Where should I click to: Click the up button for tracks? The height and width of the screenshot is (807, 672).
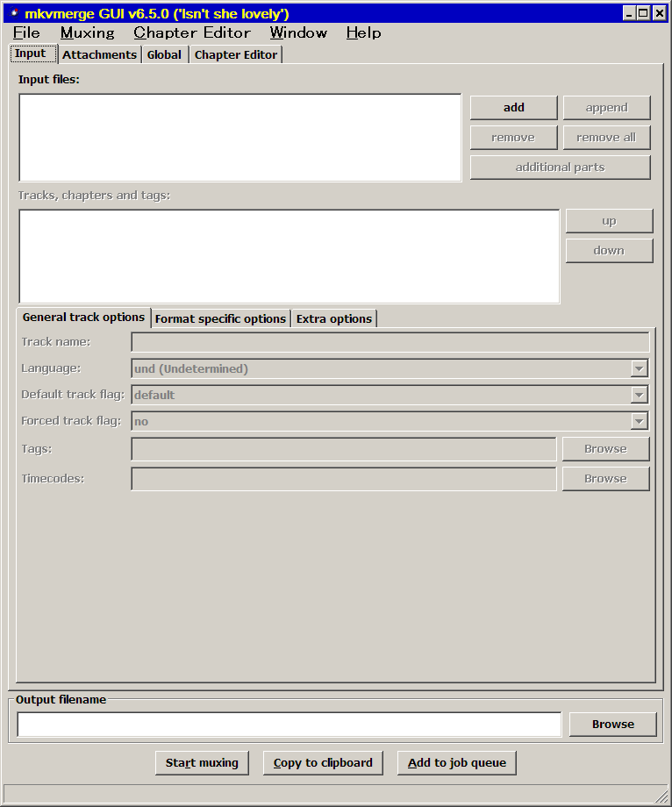609,221
